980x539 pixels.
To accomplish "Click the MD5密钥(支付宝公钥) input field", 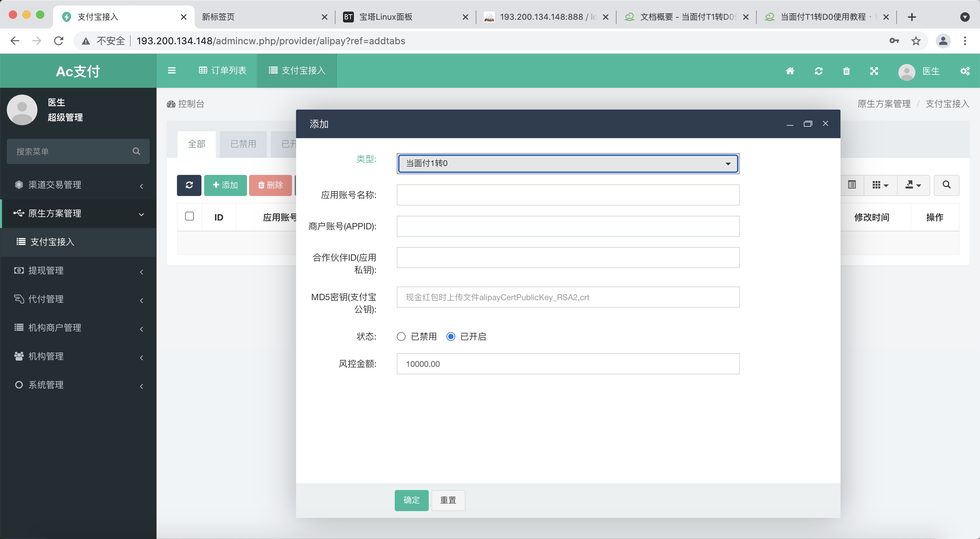I will pos(568,297).
